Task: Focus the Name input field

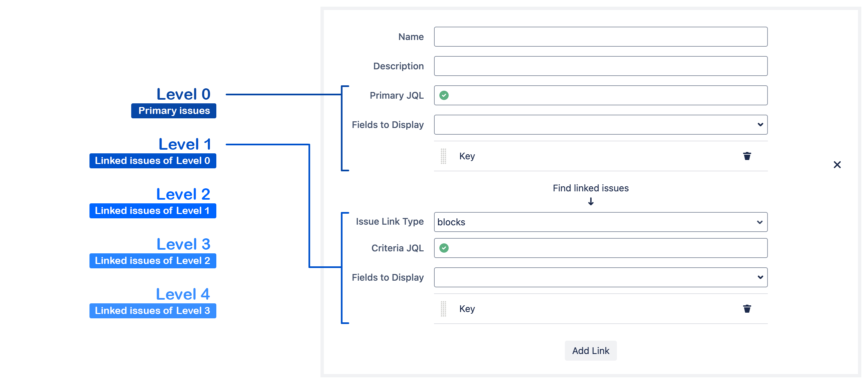Action: (x=601, y=37)
